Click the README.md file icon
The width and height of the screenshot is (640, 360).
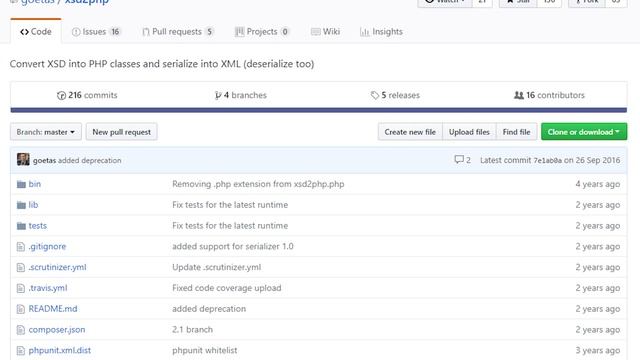(21, 309)
